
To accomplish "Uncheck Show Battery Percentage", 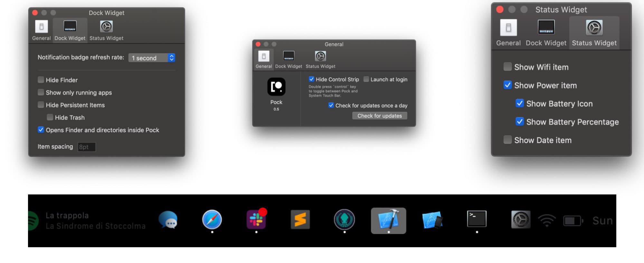I will tap(519, 122).
